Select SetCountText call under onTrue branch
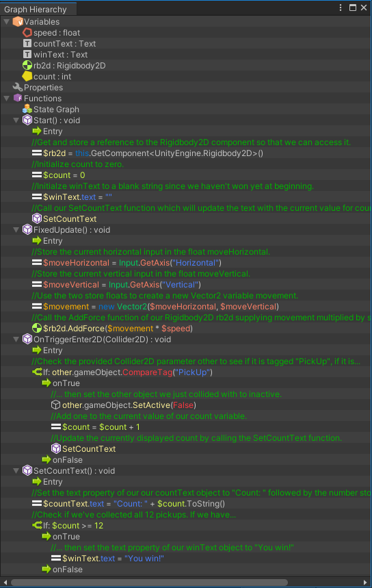 coord(186,449)
